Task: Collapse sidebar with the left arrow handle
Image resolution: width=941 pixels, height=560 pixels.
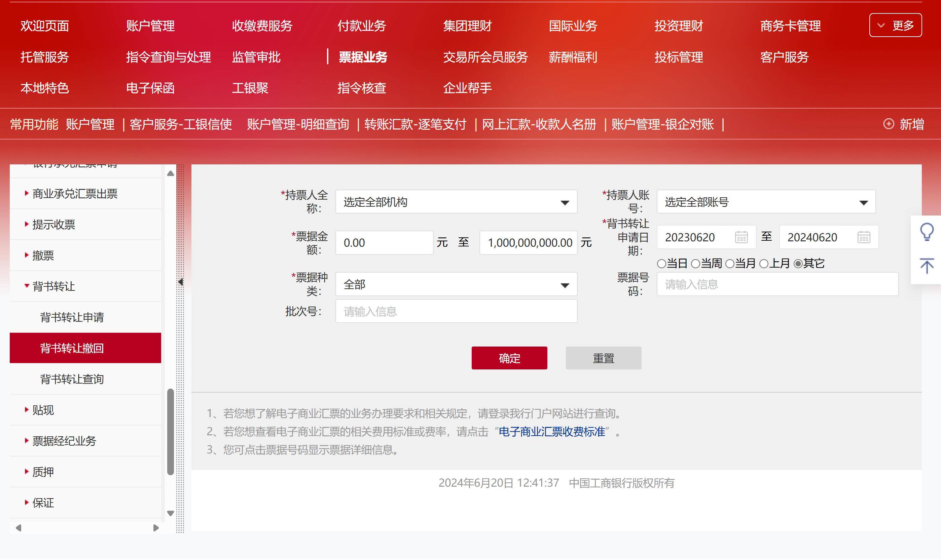Action: tap(181, 282)
